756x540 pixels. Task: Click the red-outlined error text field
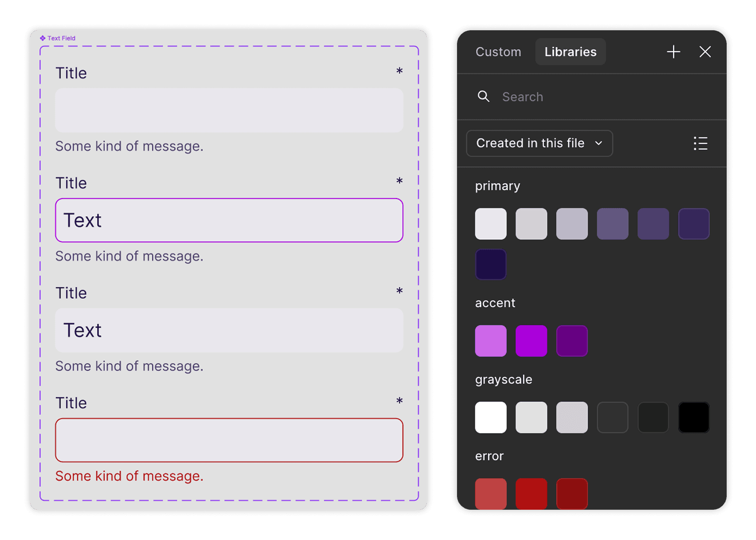coord(229,440)
